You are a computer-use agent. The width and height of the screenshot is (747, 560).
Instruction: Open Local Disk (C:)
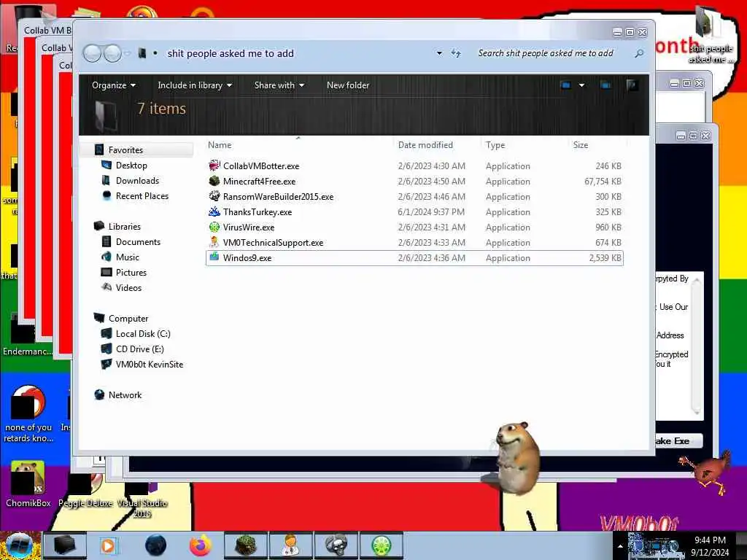pyautogui.click(x=143, y=334)
